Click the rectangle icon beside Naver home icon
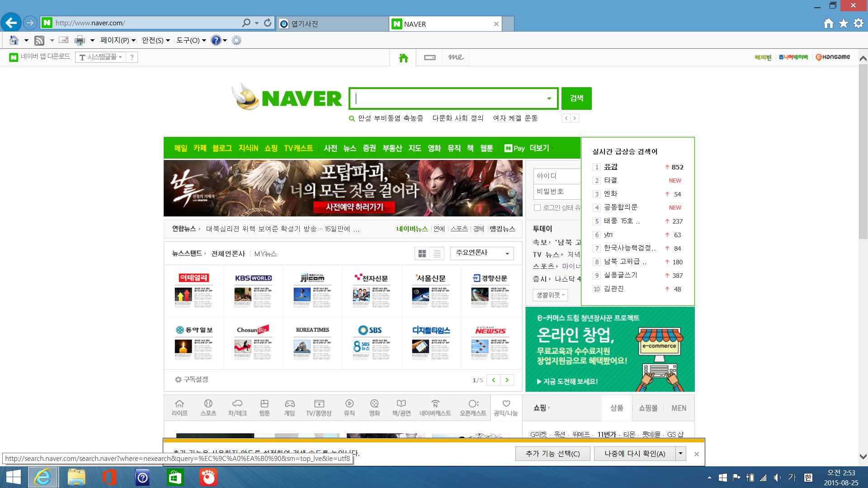The width and height of the screenshot is (868, 488). pyautogui.click(x=430, y=57)
